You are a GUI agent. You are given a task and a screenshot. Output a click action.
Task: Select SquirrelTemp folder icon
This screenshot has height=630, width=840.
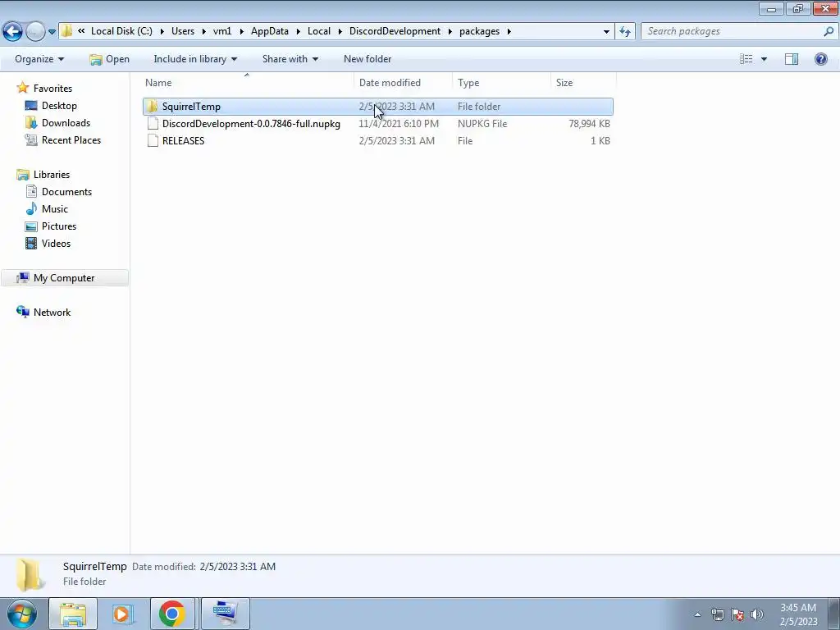tap(152, 106)
